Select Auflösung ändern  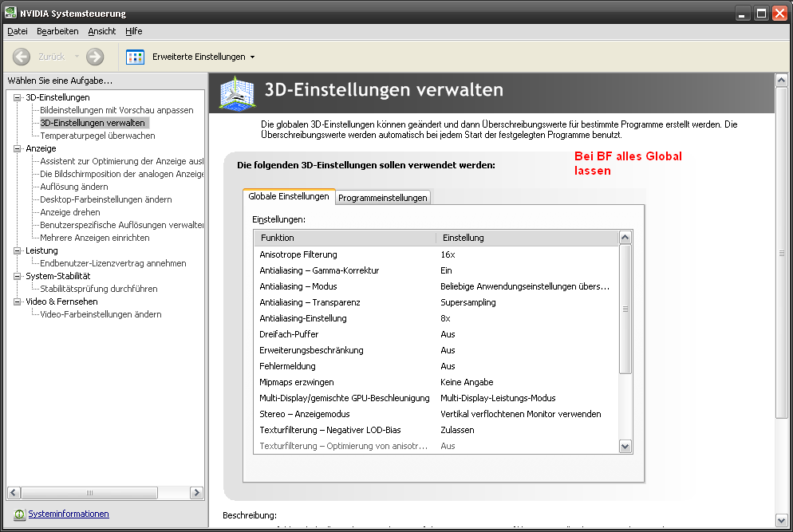(74, 187)
